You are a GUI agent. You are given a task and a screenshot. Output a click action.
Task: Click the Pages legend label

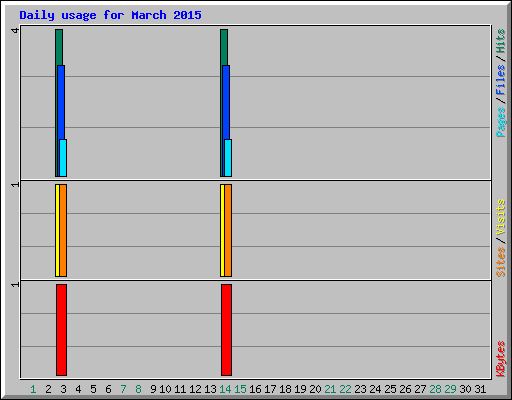point(500,122)
